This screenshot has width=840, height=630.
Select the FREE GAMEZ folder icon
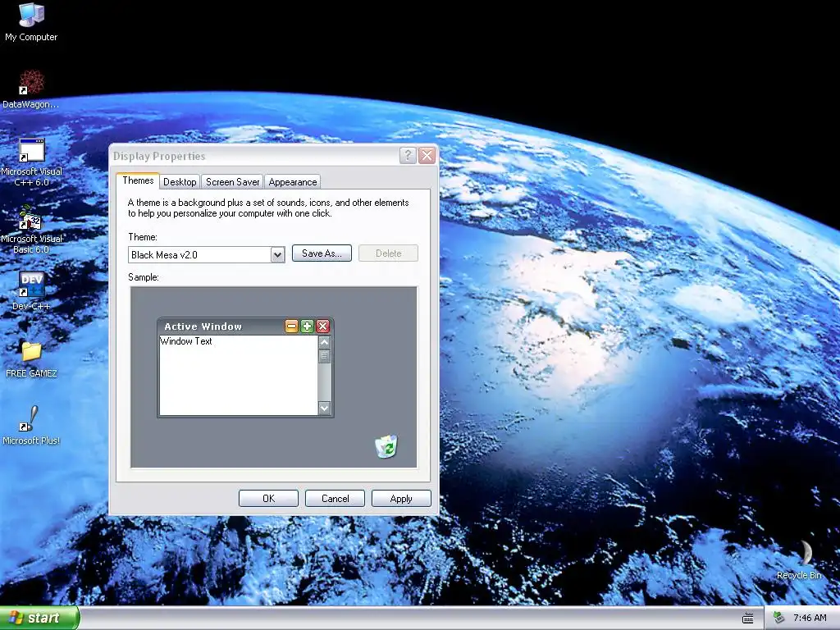(x=31, y=359)
